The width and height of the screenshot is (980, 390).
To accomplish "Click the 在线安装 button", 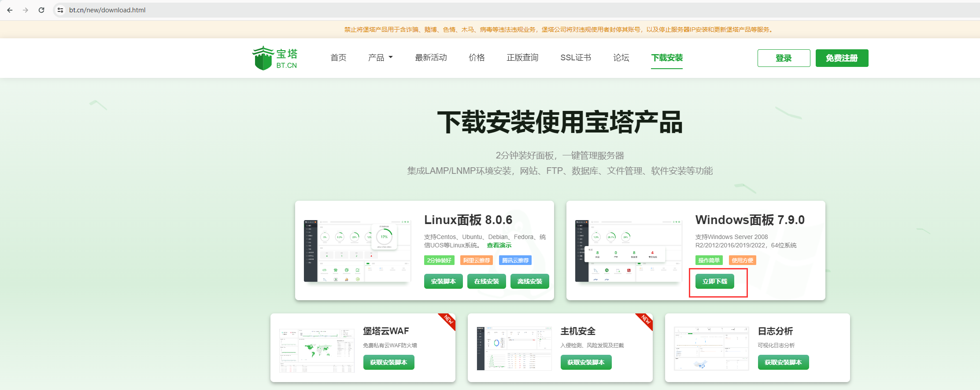I will pyautogui.click(x=486, y=281).
